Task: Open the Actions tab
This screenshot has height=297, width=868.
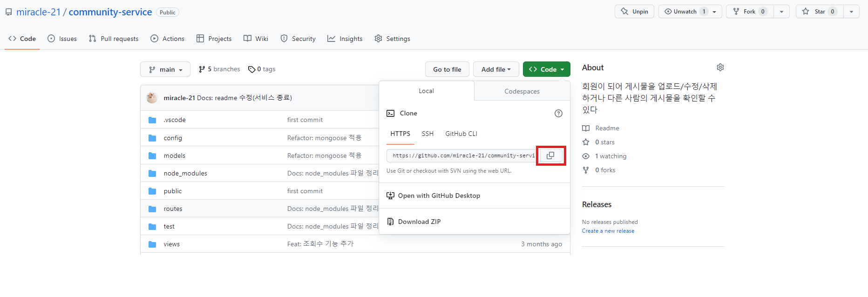Action: 168,39
